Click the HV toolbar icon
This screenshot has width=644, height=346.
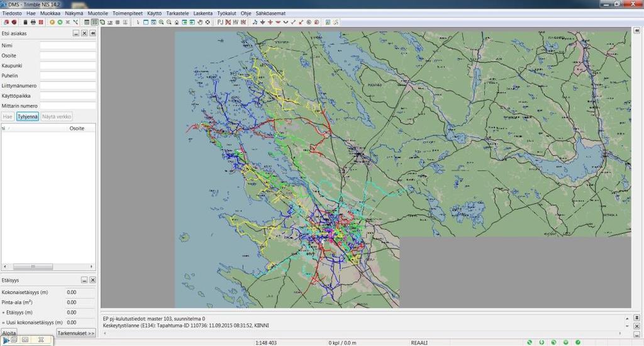[x=235, y=22]
